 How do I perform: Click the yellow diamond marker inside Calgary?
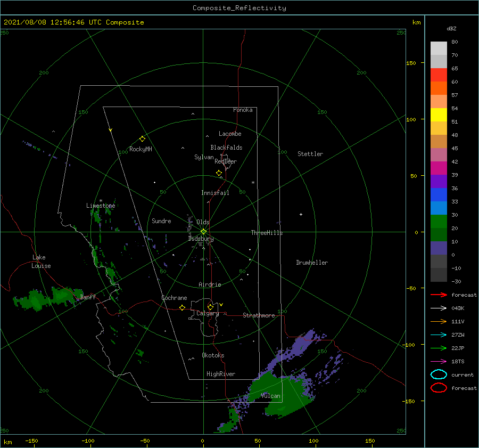click(x=210, y=307)
